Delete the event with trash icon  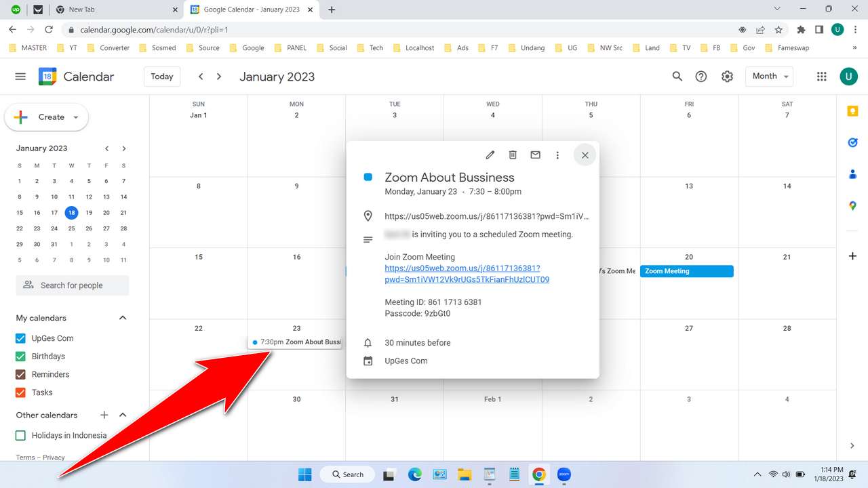click(513, 155)
